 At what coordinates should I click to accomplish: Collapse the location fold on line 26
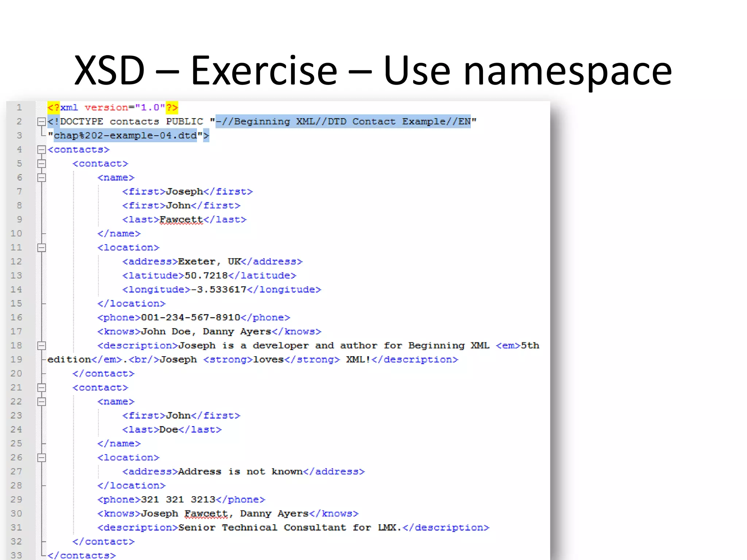42,458
